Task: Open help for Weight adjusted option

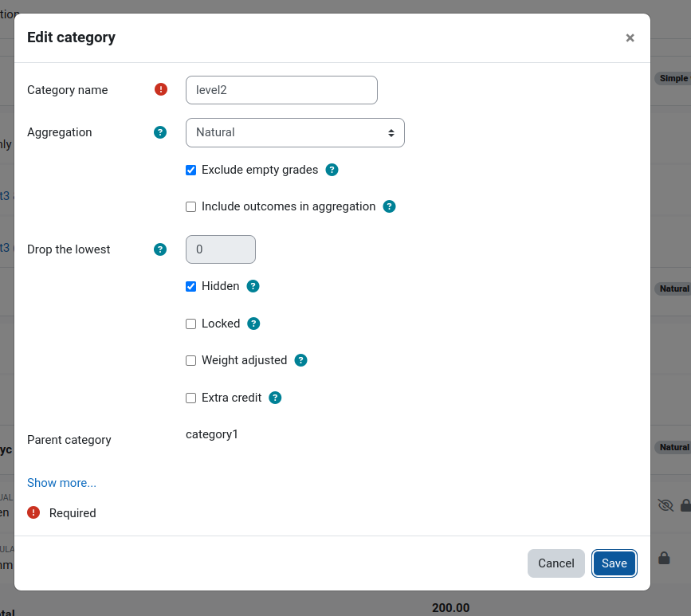Action: click(x=300, y=360)
